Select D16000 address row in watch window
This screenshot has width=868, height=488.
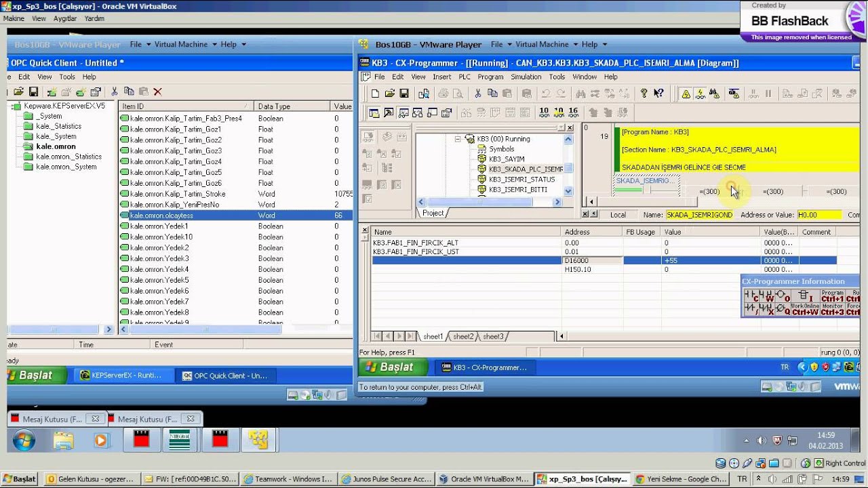tap(604, 260)
